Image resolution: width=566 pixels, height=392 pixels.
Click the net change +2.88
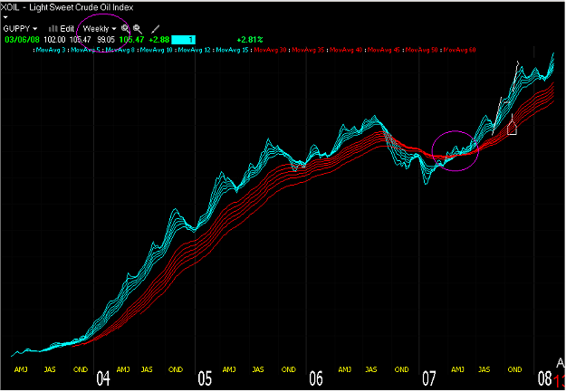158,40
